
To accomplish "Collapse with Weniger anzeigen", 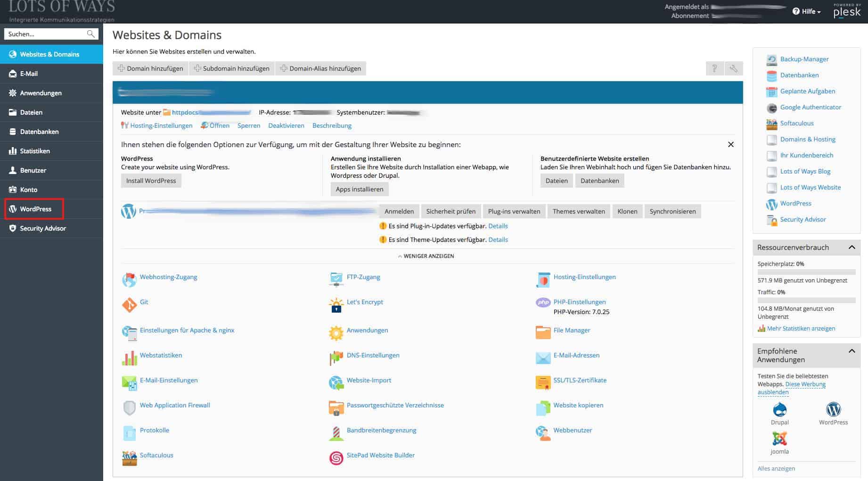I will click(x=426, y=256).
